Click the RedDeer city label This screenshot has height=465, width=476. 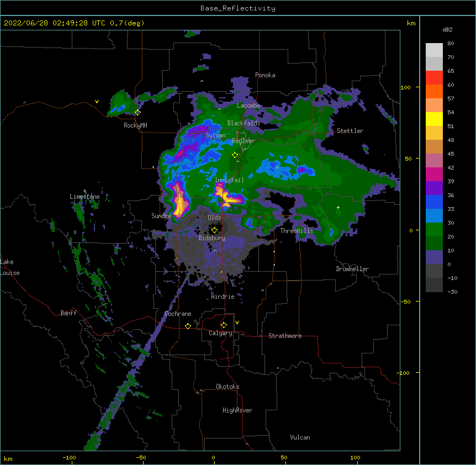(244, 141)
